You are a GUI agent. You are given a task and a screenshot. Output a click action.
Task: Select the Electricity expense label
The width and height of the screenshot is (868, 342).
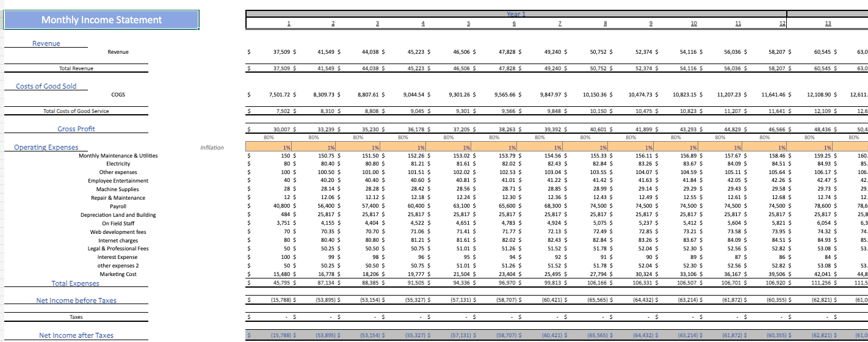click(118, 164)
